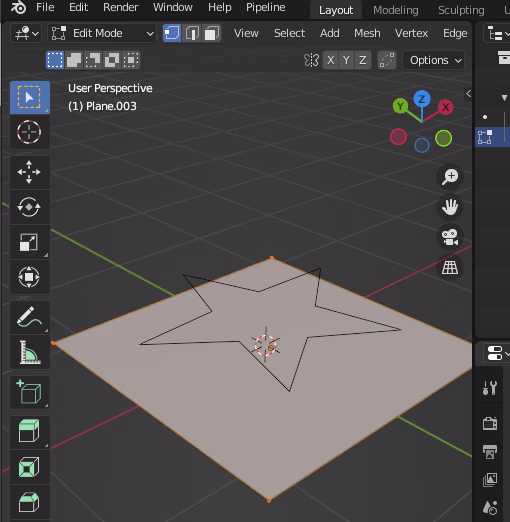Open the Options dropdown

433,60
